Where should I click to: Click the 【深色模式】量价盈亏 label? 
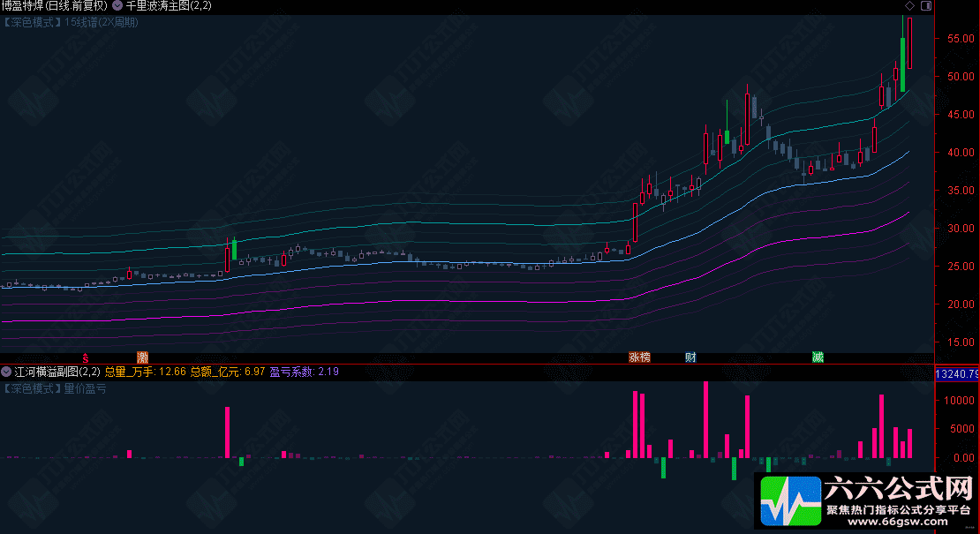point(55,388)
